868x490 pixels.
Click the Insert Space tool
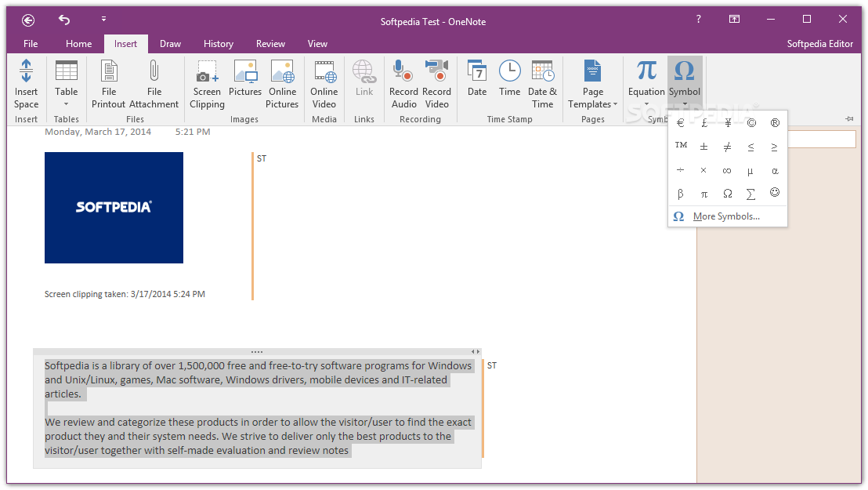(26, 84)
